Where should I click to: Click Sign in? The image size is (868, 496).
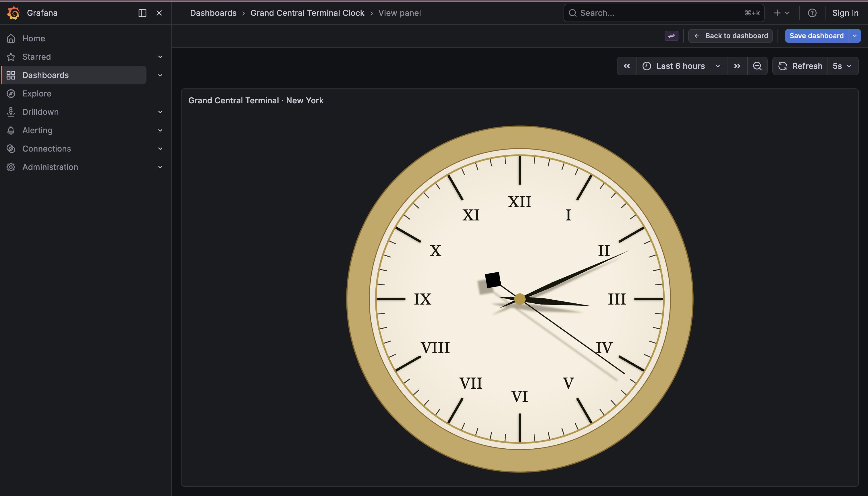[x=845, y=13]
